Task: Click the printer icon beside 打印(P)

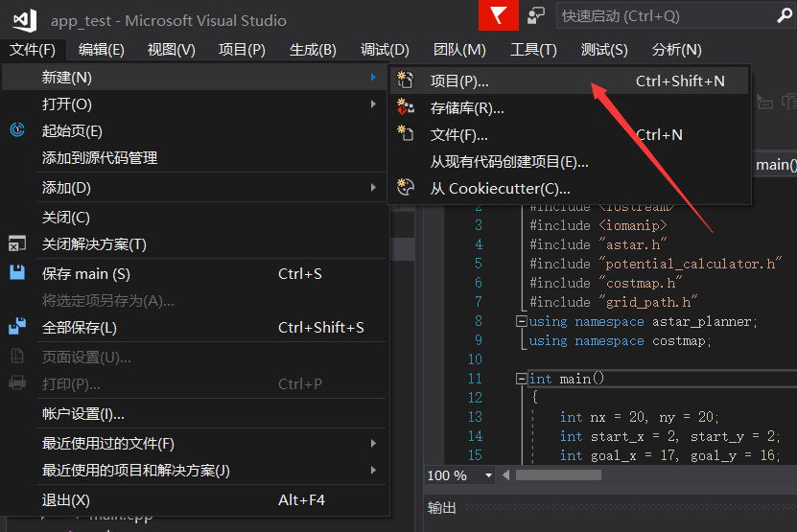Action: pos(17,382)
